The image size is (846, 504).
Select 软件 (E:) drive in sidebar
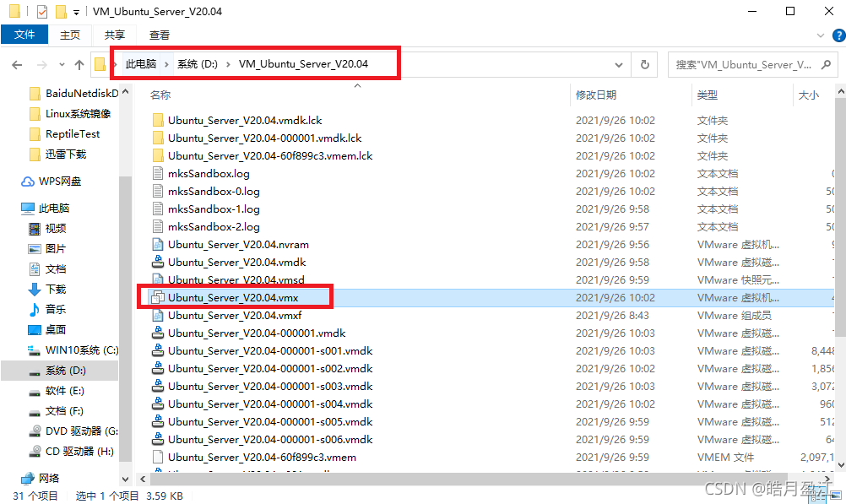click(x=56, y=391)
